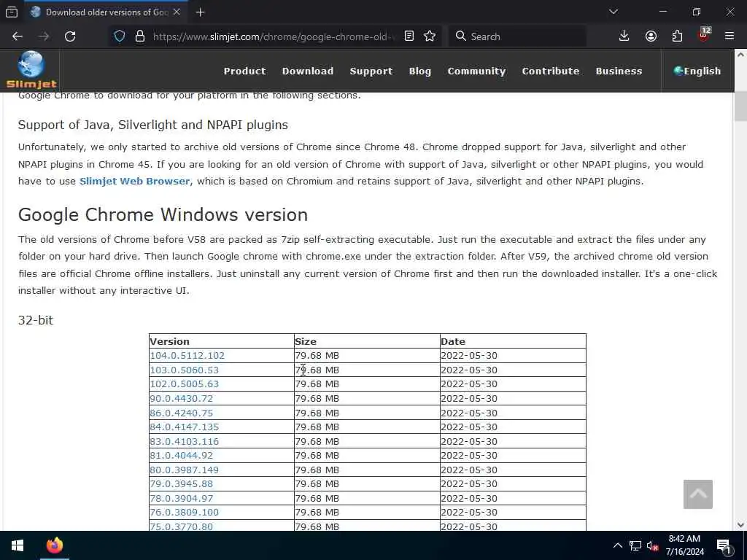Screen dimensions: 747x560
Task: Open the Support menu
Action: click(x=371, y=71)
